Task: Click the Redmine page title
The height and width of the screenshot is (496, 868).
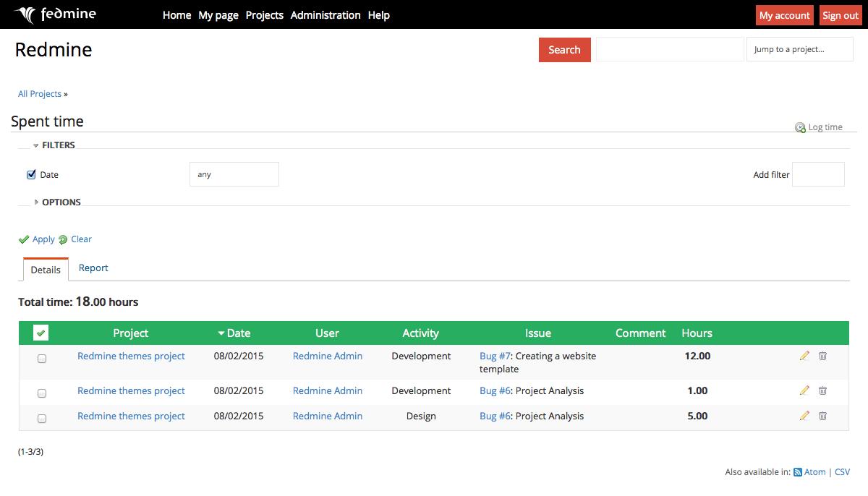Action: point(54,49)
